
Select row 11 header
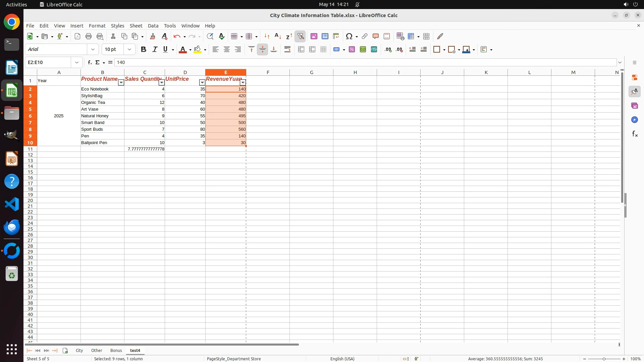tap(30, 149)
